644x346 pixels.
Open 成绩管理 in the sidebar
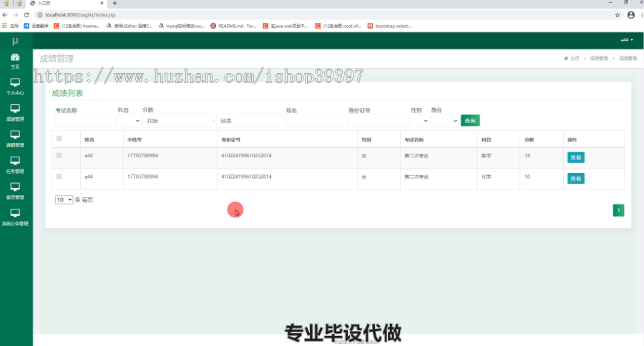point(15,113)
